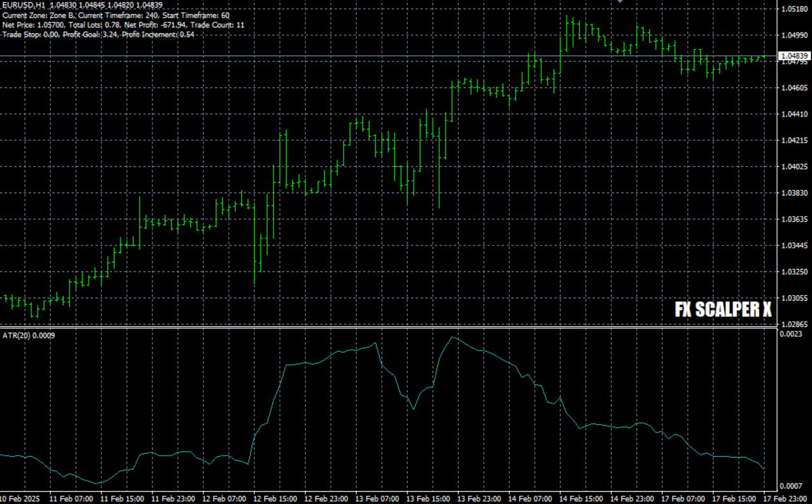Image resolution: width=812 pixels, height=504 pixels.
Task: Click the 0.0007 ATR scale value
Action: click(790, 487)
